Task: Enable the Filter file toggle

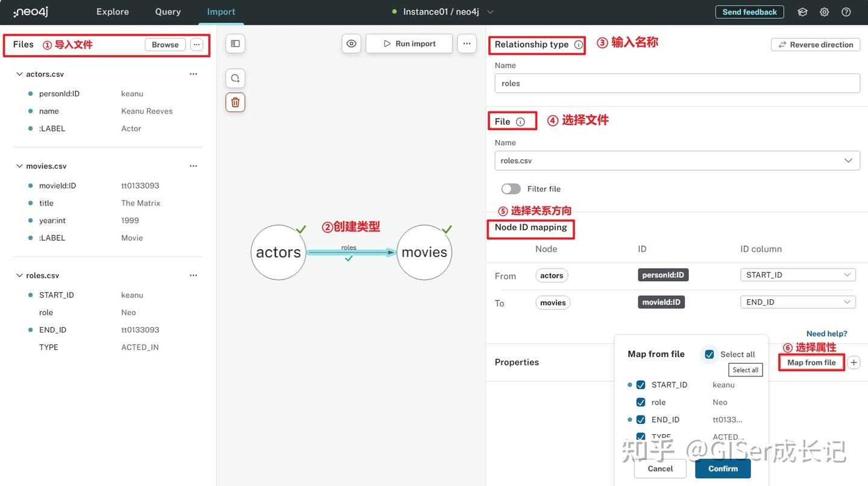Action: (x=511, y=188)
